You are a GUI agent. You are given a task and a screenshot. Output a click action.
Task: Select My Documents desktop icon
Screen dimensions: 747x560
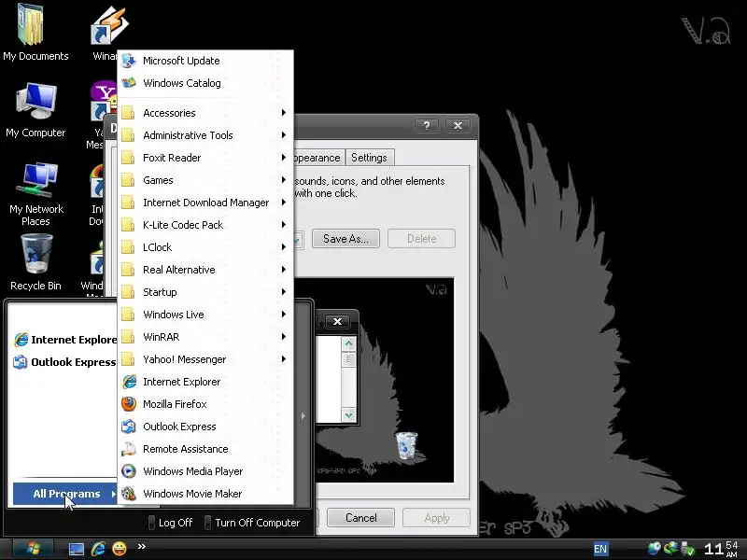point(35,33)
